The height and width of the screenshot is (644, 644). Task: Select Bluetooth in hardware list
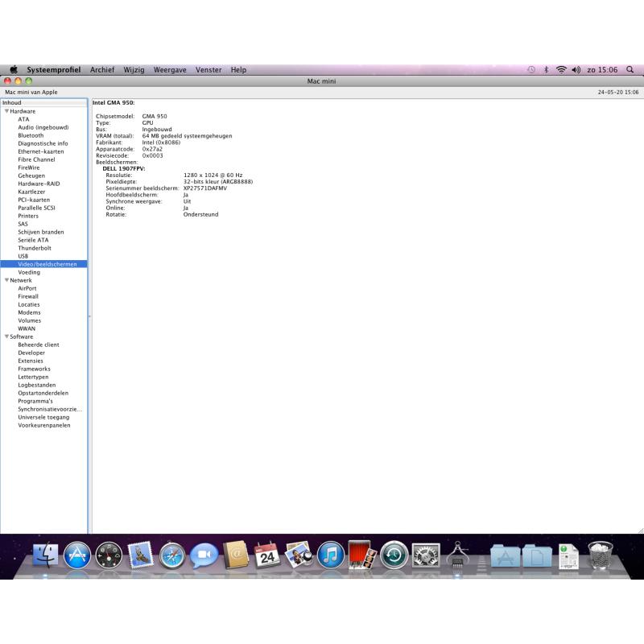31,135
